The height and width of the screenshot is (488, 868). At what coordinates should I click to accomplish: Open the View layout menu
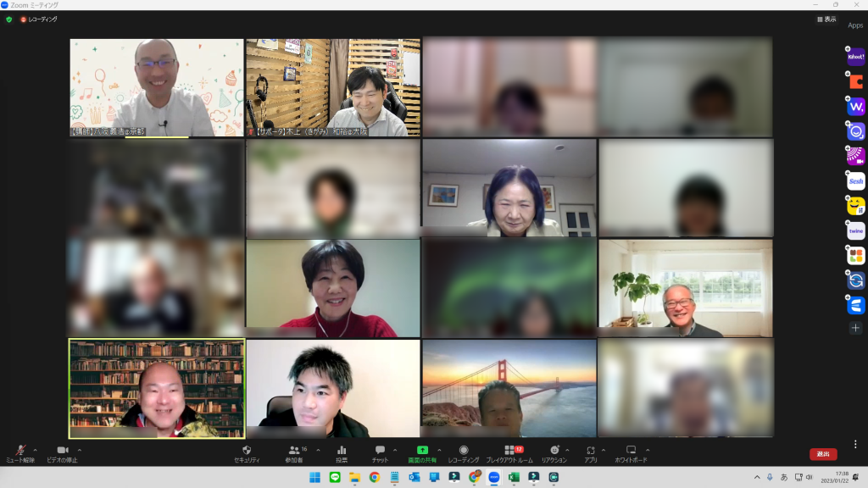click(x=826, y=19)
